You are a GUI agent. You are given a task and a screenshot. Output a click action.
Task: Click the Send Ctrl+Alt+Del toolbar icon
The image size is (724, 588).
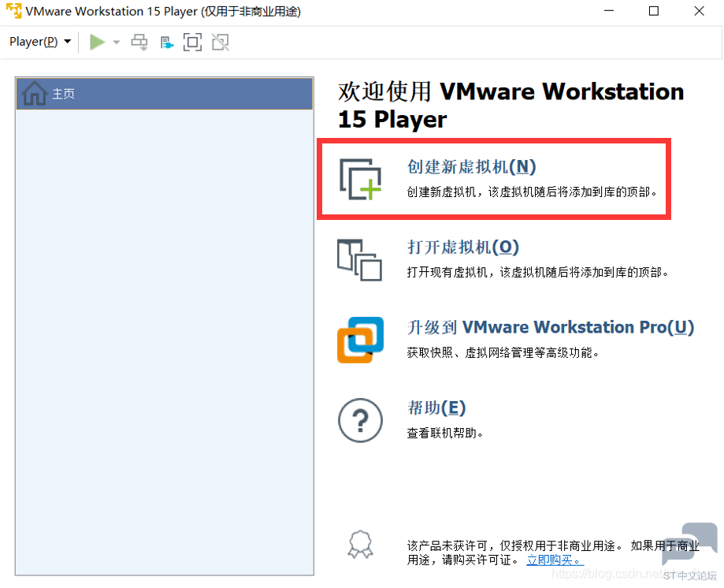click(x=139, y=43)
